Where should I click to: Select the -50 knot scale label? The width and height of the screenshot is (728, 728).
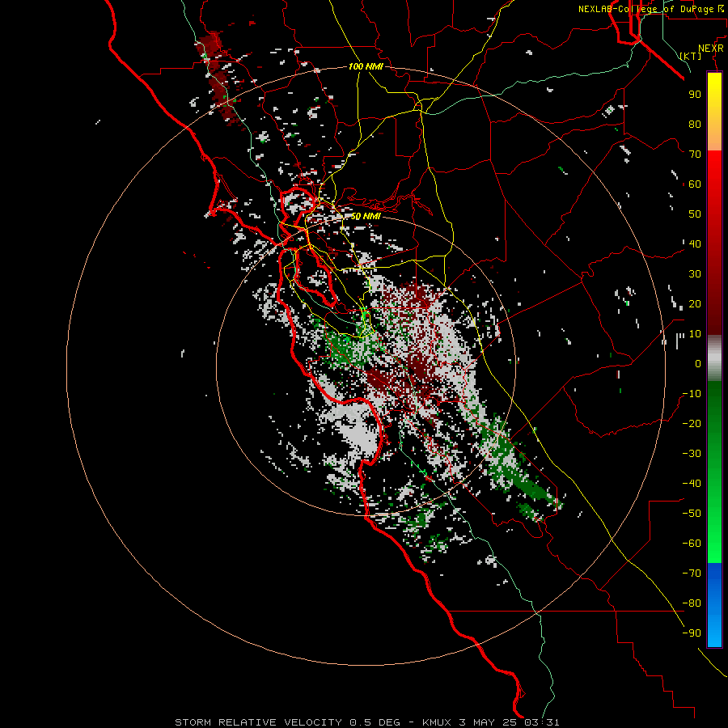pos(692,514)
